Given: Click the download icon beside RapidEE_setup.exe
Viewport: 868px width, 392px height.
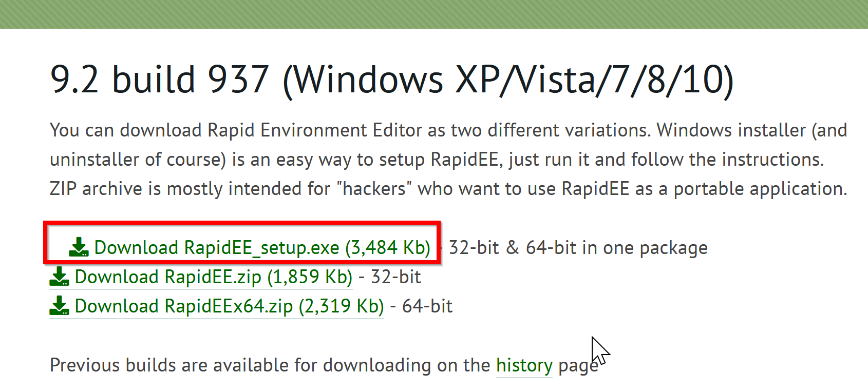Looking at the screenshot, I should tap(79, 247).
